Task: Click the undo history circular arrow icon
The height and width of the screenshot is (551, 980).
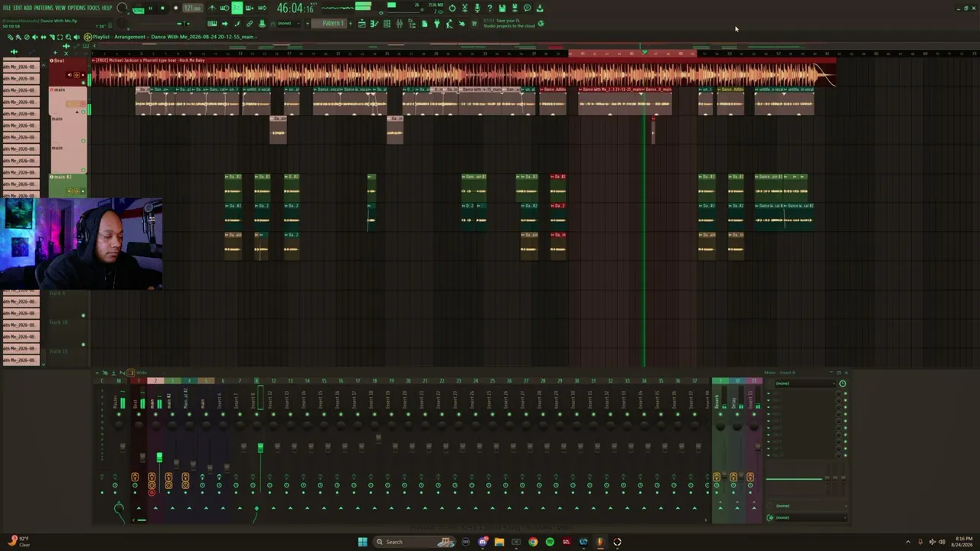Action: (452, 8)
